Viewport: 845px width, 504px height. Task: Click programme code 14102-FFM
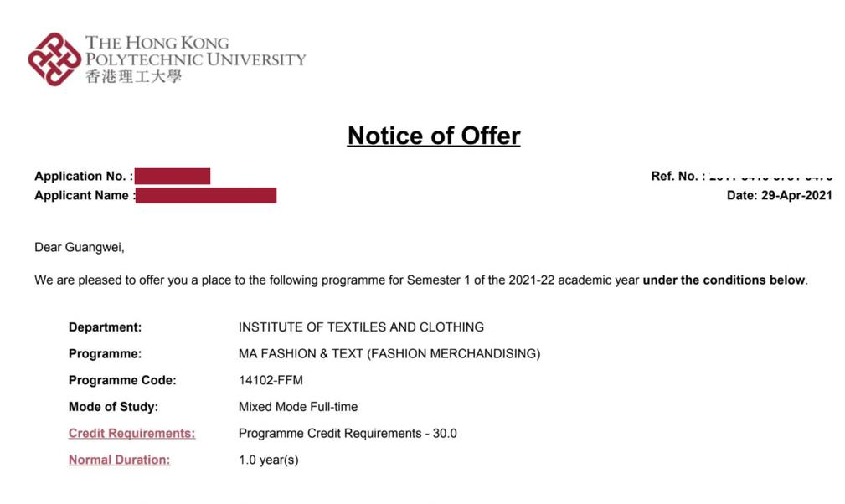(271, 380)
